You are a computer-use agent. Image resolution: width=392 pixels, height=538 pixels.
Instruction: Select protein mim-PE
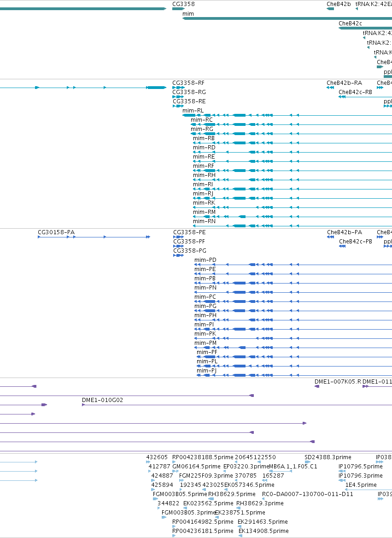(205, 270)
